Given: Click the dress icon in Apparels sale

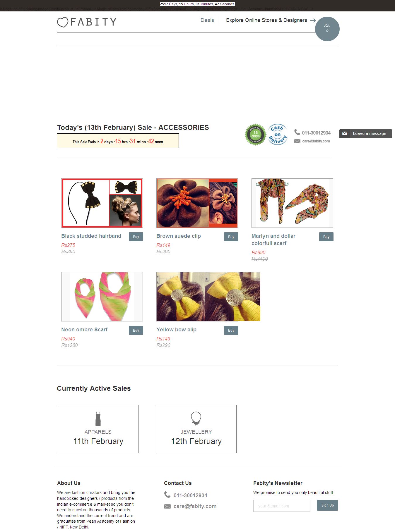Looking at the screenshot, I should pos(98,419).
